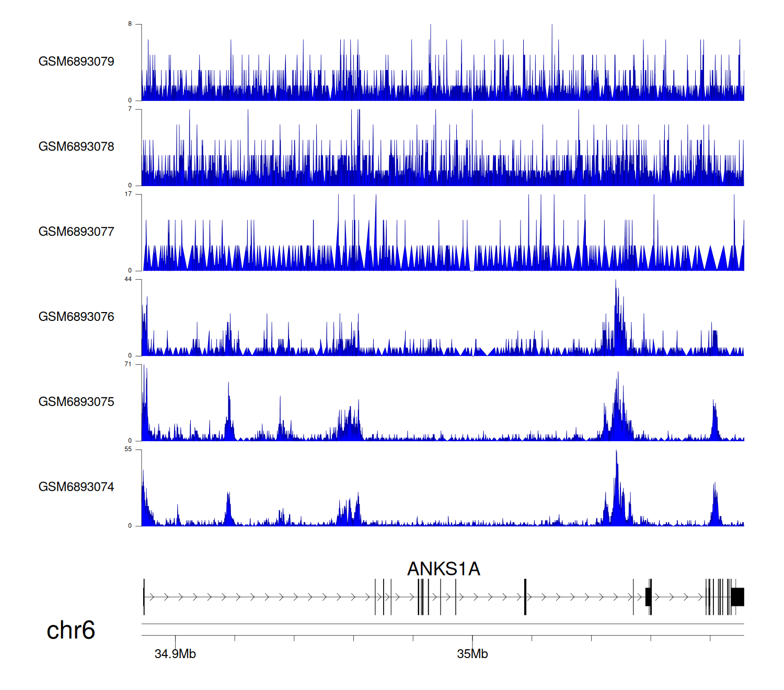Click y-axis maximum value 55
784x690 pixels.
click(128, 450)
